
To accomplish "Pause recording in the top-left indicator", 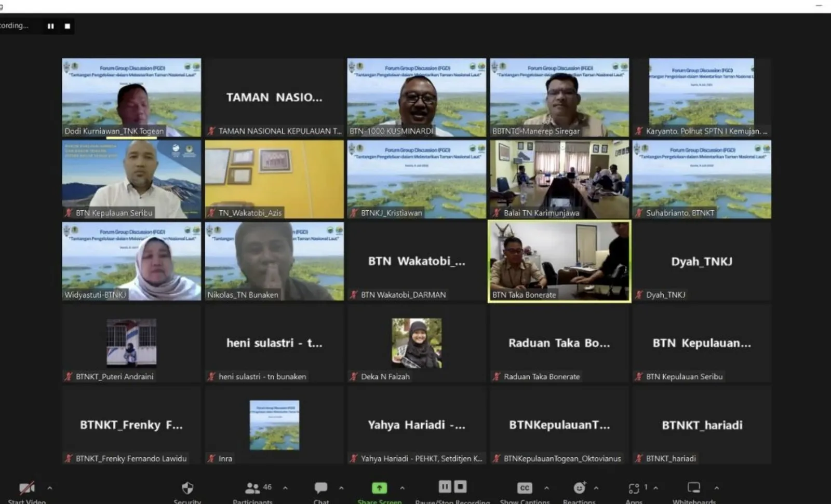I will pos(51,26).
